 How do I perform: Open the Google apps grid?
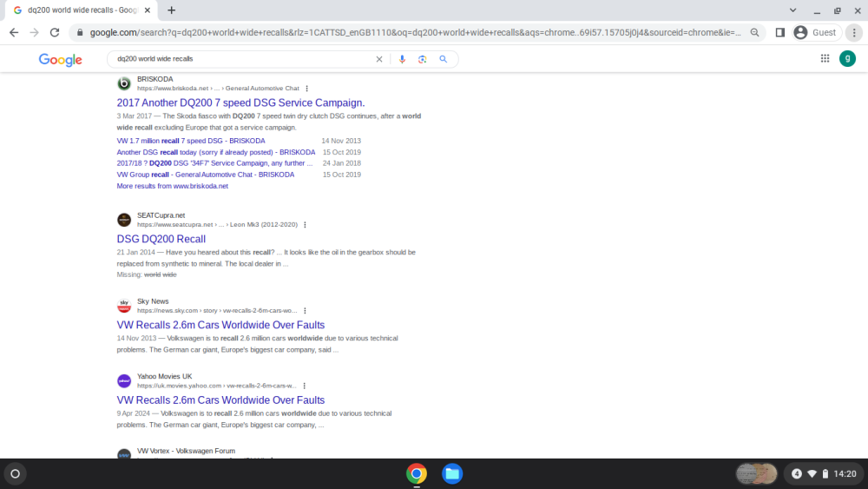point(825,58)
